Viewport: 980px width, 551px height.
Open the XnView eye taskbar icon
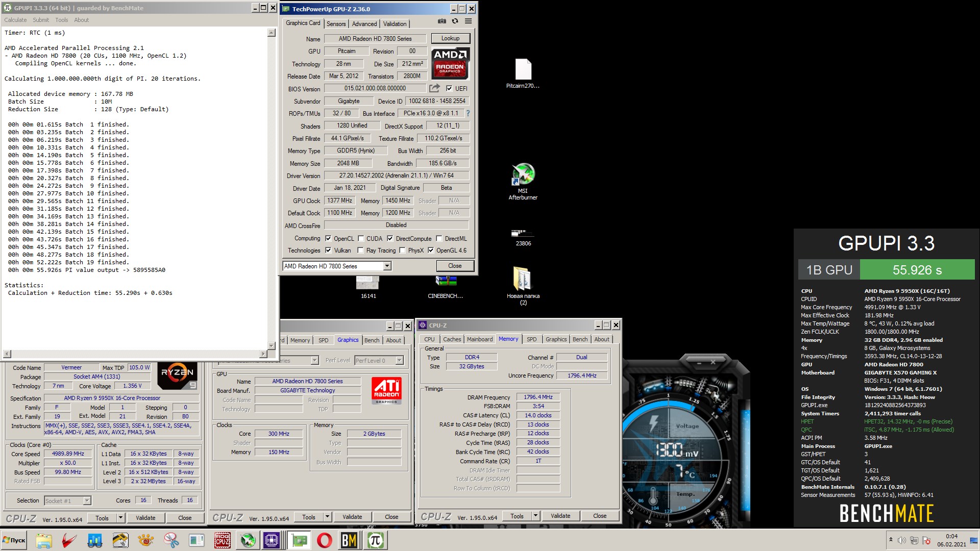coord(146,540)
